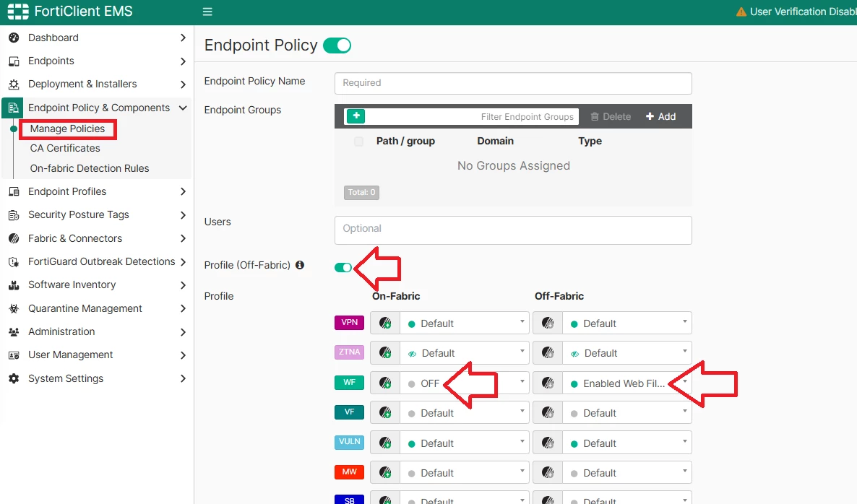
Task: Open Manage Policies submenu item
Action: [67, 129]
